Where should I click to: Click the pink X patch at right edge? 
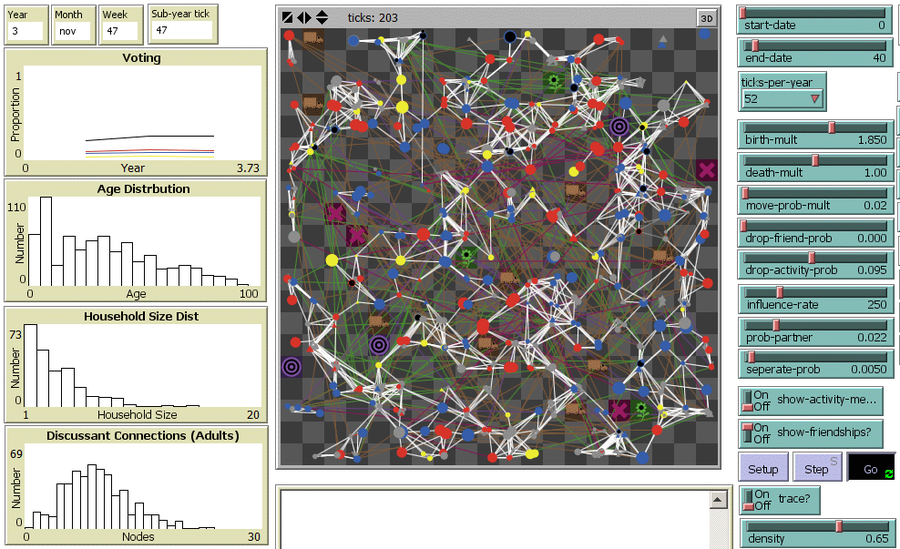click(707, 170)
